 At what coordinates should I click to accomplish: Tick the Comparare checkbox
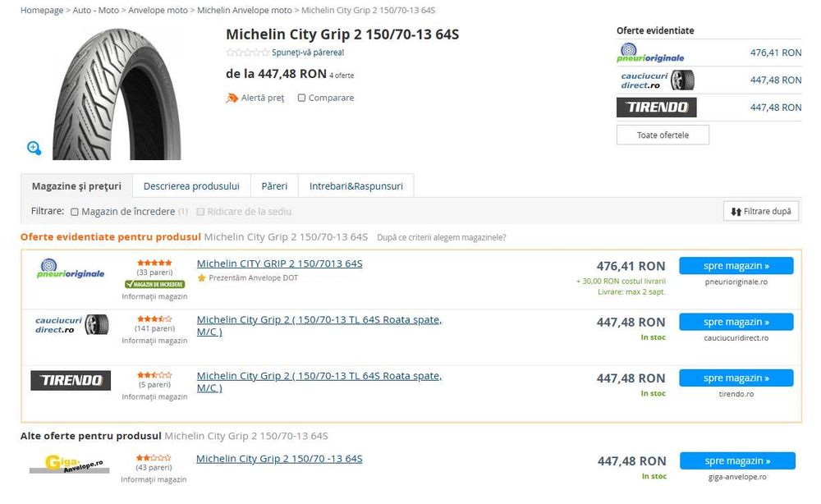coord(301,98)
